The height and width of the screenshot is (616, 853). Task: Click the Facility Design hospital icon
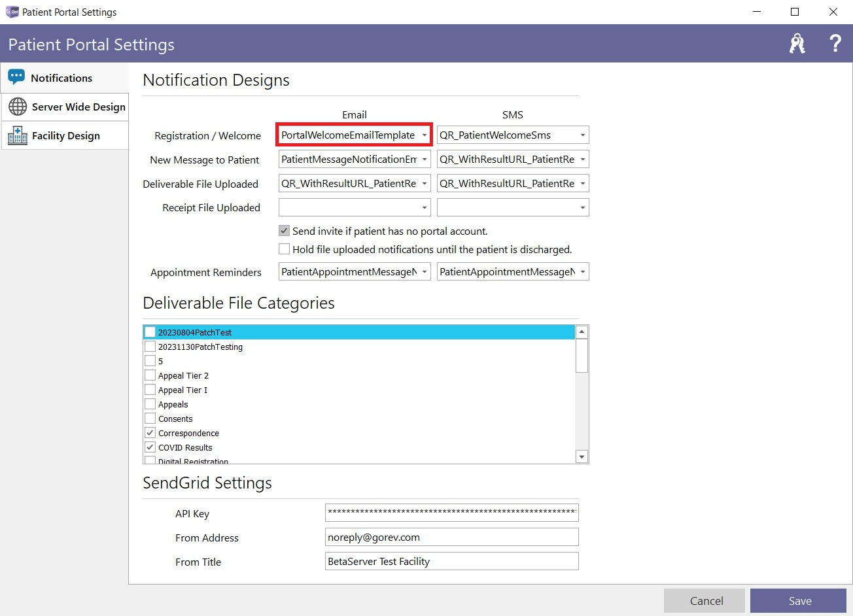(x=17, y=135)
